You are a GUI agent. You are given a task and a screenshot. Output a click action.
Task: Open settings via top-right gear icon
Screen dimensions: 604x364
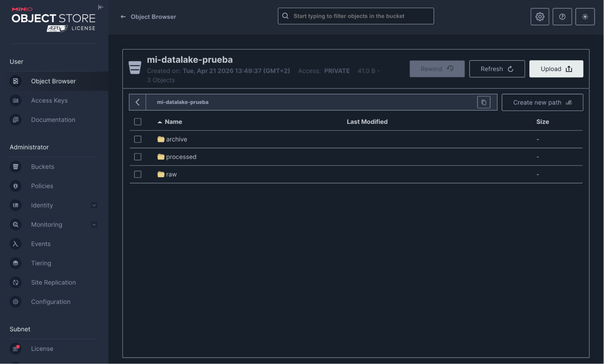pyautogui.click(x=540, y=17)
